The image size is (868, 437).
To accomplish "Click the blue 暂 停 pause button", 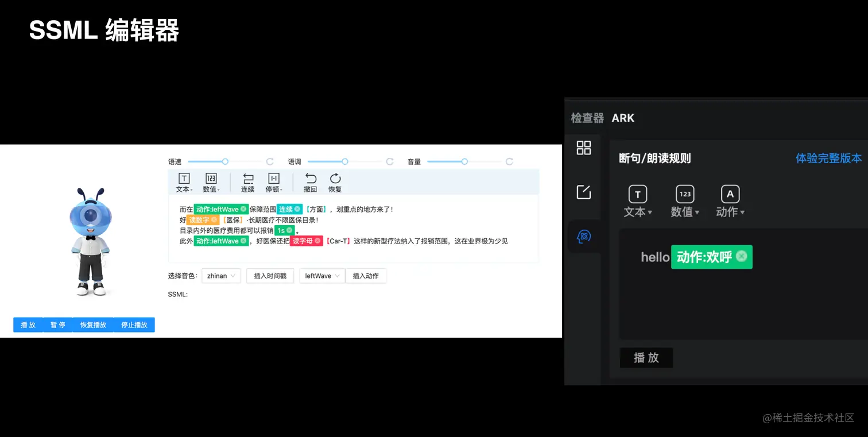I will [x=58, y=325].
